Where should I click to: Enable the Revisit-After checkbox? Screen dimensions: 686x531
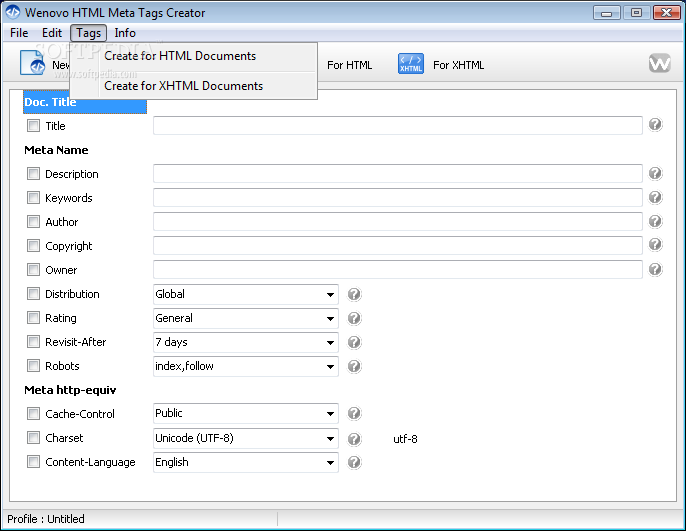(33, 342)
